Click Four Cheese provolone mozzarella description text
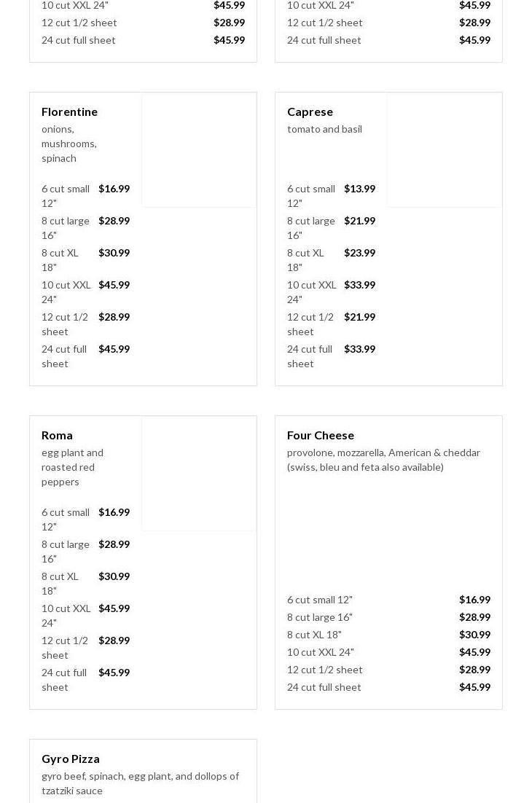The width and height of the screenshot is (532, 803). pyautogui.click(x=383, y=460)
